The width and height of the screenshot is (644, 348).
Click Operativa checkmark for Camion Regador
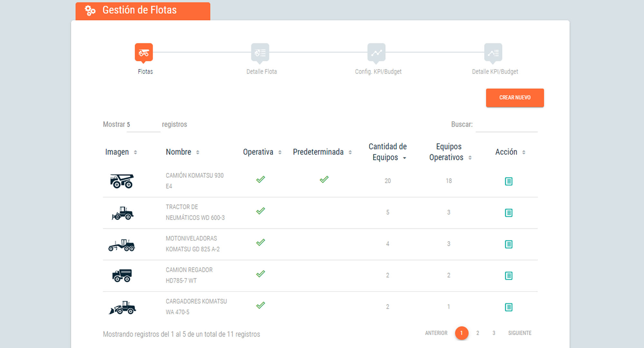pos(260,274)
